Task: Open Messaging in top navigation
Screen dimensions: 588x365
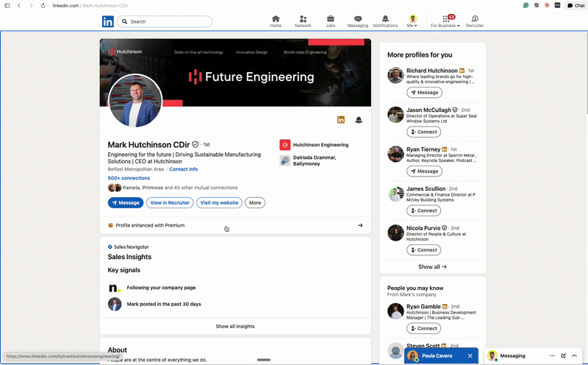Action: (x=358, y=21)
